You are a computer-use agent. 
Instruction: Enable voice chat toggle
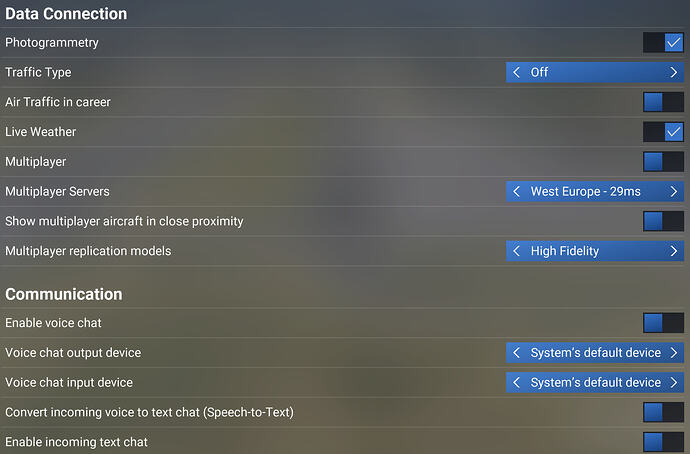click(663, 322)
